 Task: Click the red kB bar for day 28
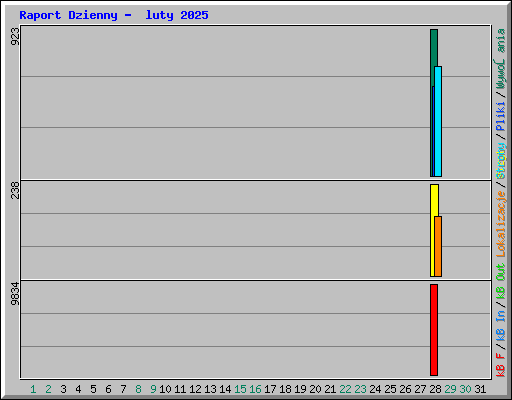[434, 330]
